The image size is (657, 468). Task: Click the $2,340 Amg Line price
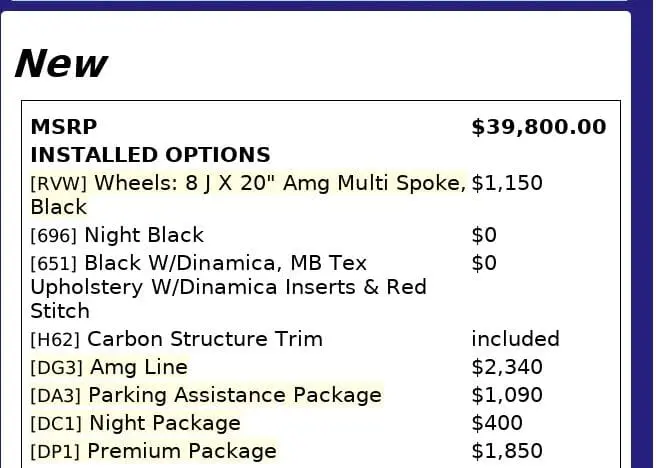click(x=506, y=367)
